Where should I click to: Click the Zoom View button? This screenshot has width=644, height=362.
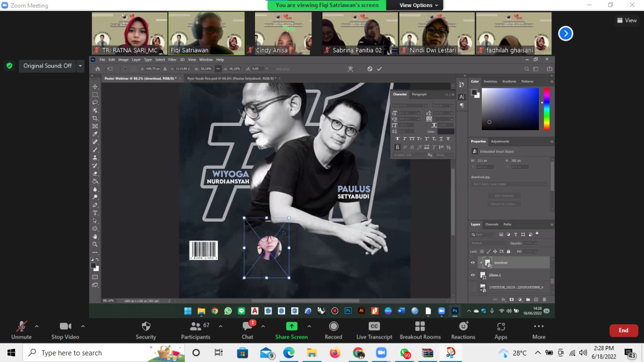pyautogui.click(x=627, y=20)
